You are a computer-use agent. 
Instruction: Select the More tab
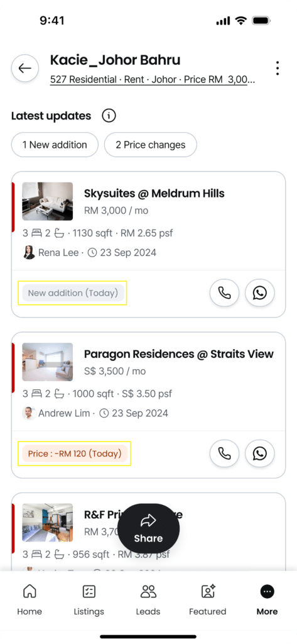pyautogui.click(x=267, y=600)
